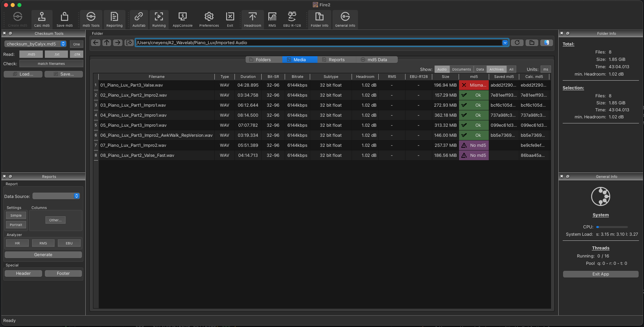Viewport: 644px width, 327px height.
Task: Expand the folder path history dropdown
Action: point(505,42)
